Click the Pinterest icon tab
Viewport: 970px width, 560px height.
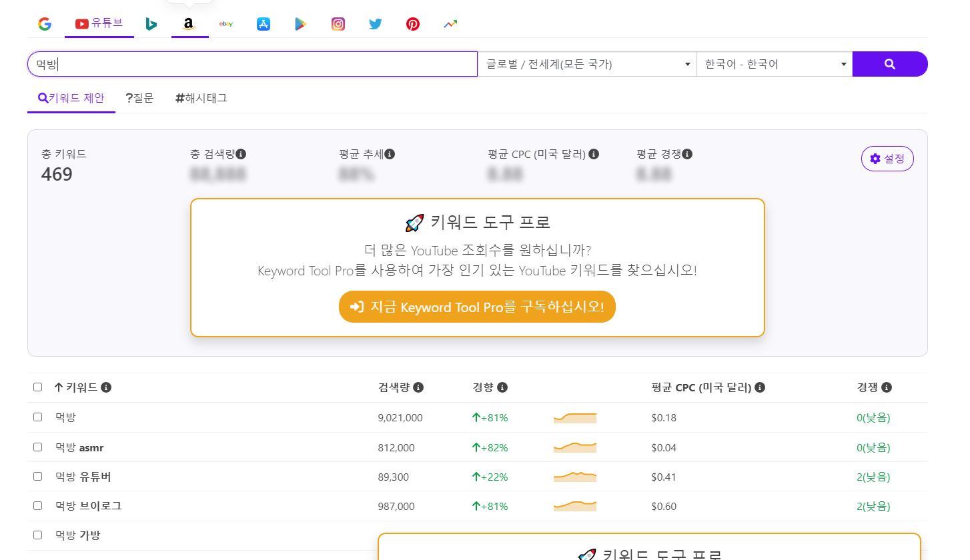point(413,25)
